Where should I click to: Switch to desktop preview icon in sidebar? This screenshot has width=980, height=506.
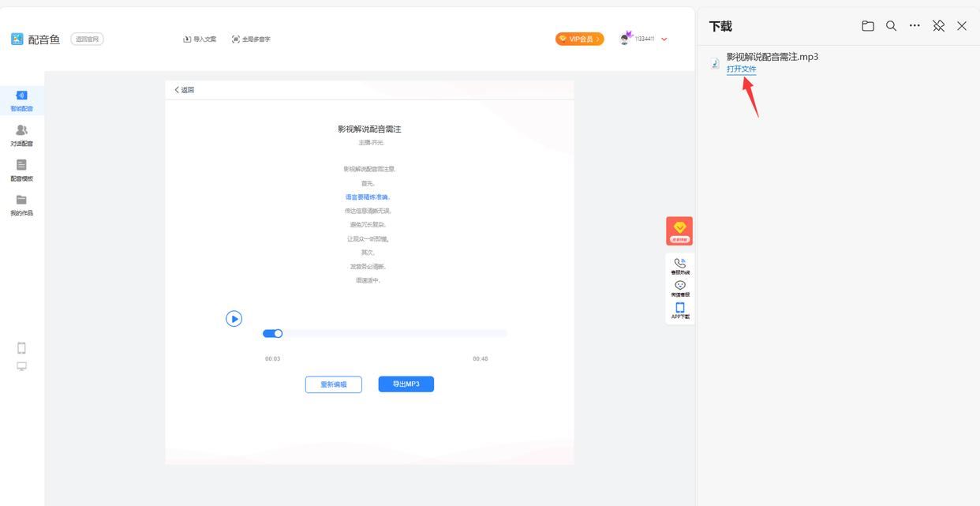[21, 366]
